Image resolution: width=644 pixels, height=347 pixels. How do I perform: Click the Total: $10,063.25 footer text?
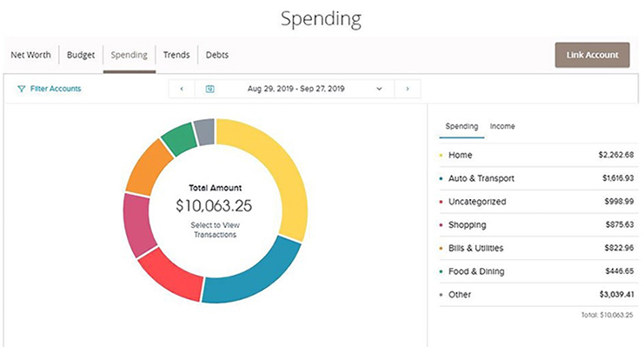[x=607, y=315]
